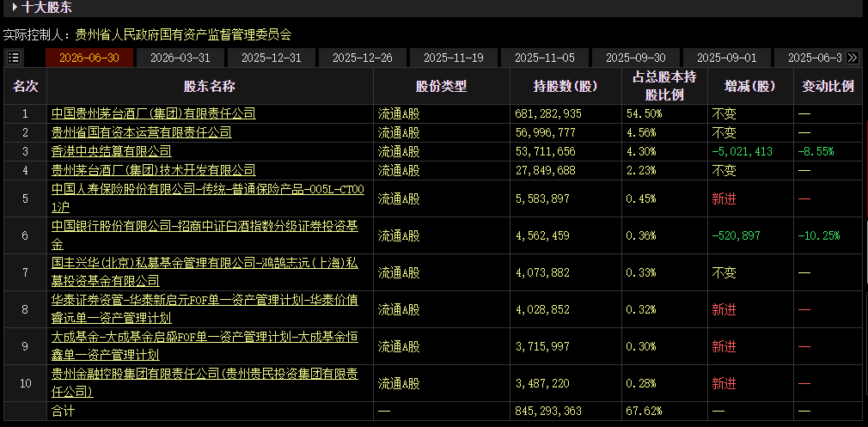The image size is (868, 427).
Task: Select holdings value 4,562,459
Action: pyautogui.click(x=542, y=235)
